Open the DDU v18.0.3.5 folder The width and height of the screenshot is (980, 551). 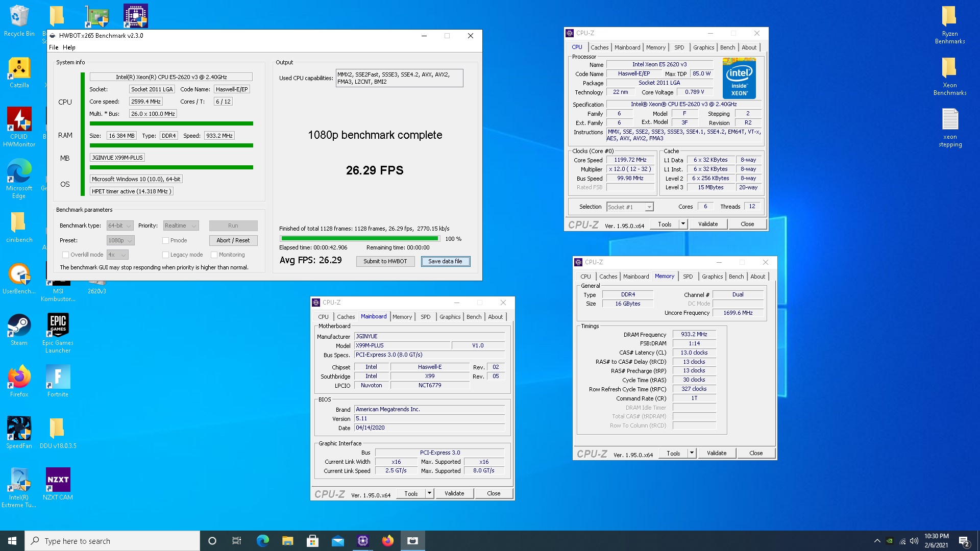tap(58, 433)
